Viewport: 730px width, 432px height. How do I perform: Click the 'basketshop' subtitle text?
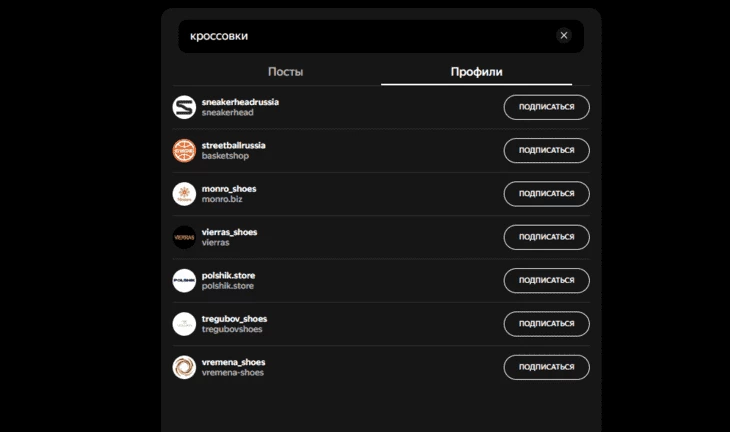(x=225, y=155)
